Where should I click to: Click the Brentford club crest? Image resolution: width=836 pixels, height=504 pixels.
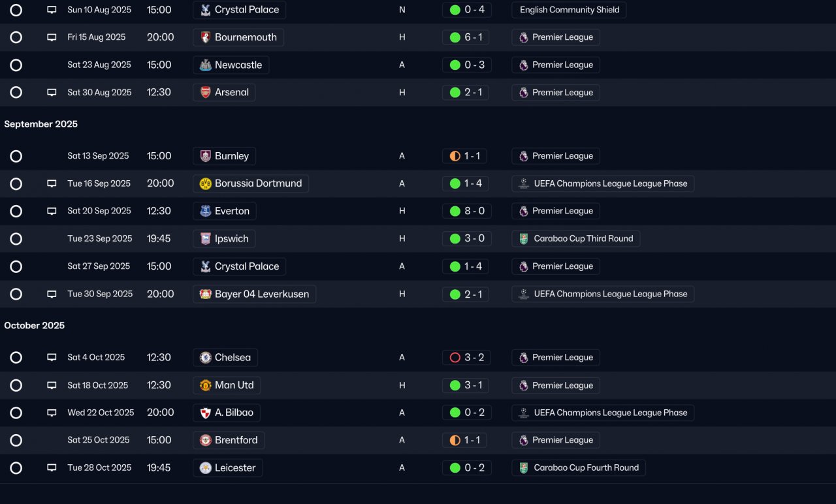click(205, 440)
